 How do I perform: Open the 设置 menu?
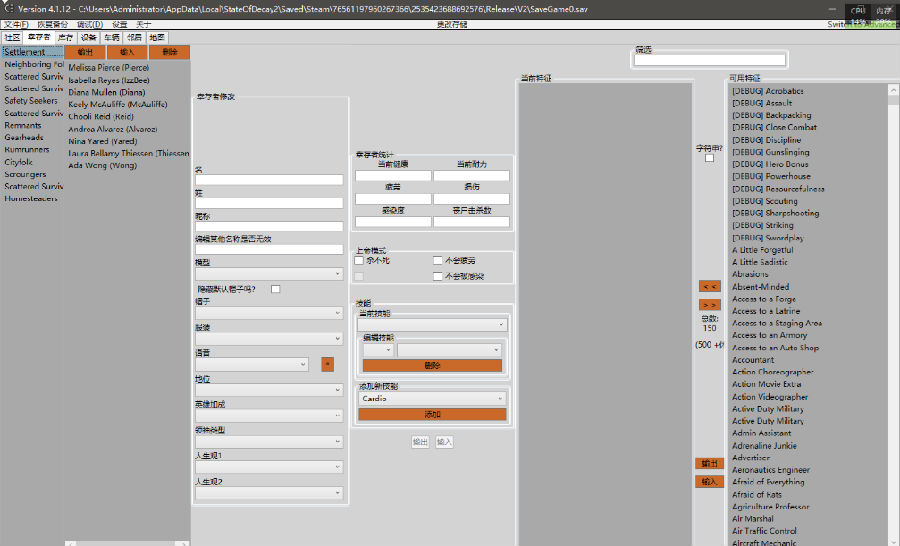[120, 24]
